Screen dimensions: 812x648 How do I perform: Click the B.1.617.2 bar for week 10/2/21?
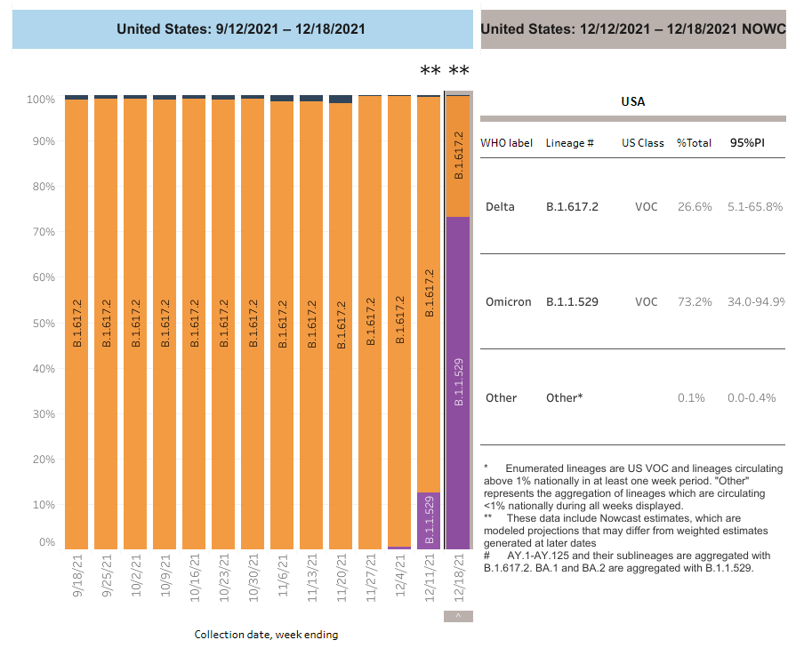135,324
